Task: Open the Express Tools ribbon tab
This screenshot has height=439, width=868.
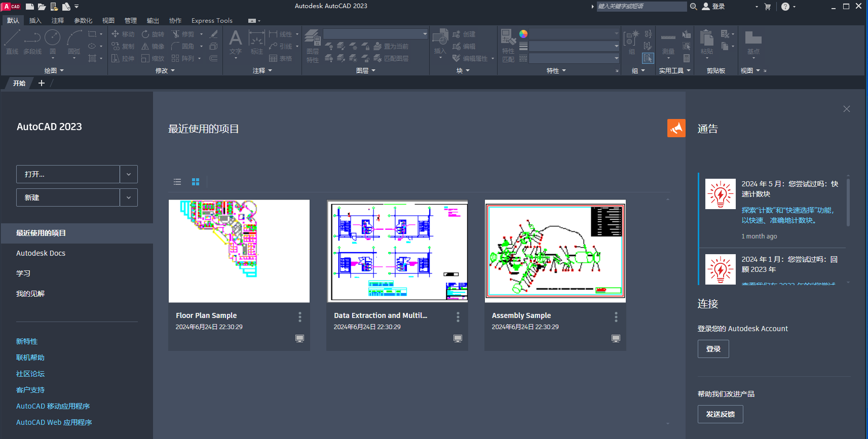Action: pyautogui.click(x=212, y=20)
